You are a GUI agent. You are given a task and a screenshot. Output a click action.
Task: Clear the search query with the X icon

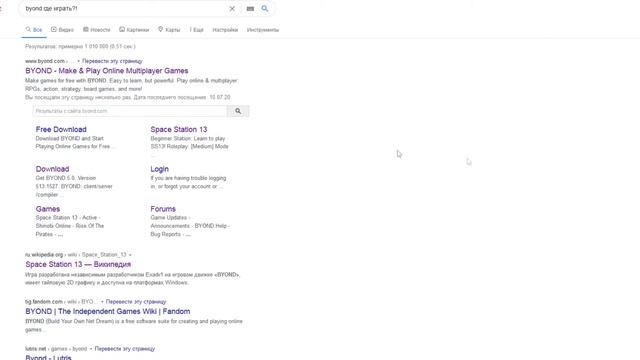coord(232,9)
